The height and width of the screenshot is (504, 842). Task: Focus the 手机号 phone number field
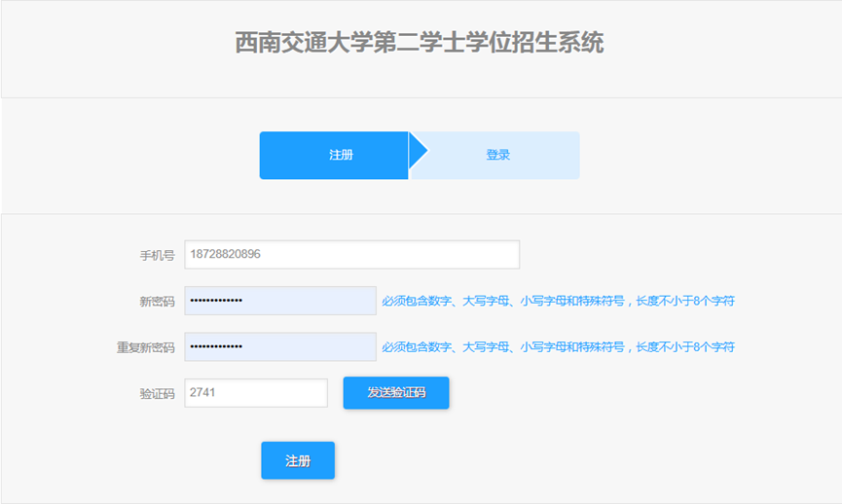click(x=389, y=255)
